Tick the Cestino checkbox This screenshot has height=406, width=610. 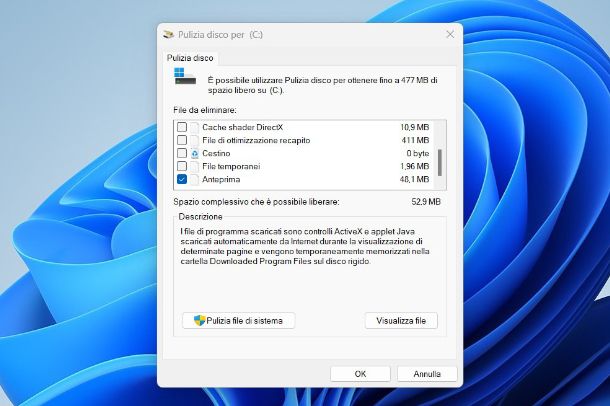click(182, 153)
